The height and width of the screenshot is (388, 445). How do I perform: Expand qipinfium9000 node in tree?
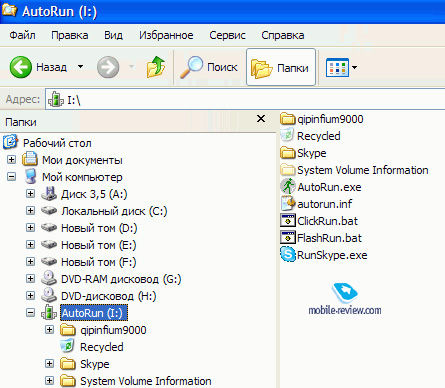(49, 330)
